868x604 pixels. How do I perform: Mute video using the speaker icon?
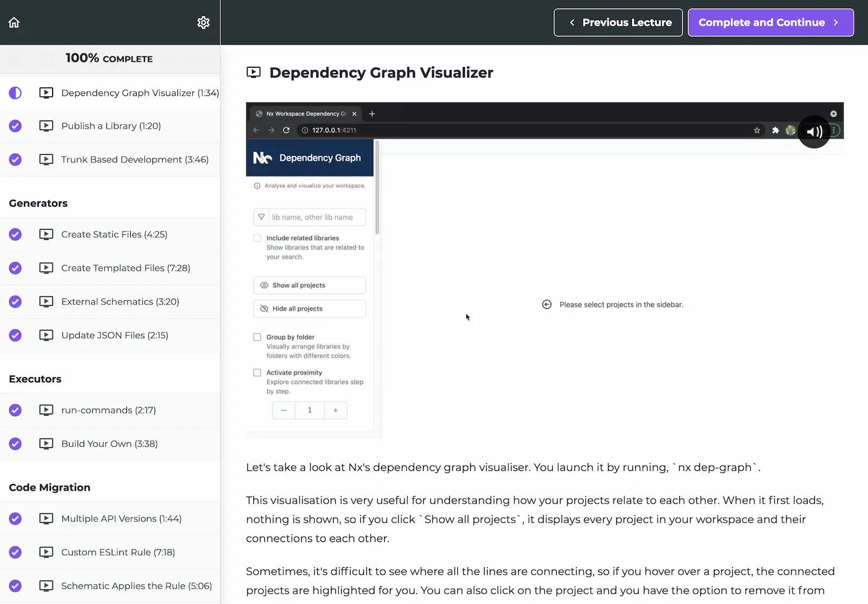click(x=814, y=131)
